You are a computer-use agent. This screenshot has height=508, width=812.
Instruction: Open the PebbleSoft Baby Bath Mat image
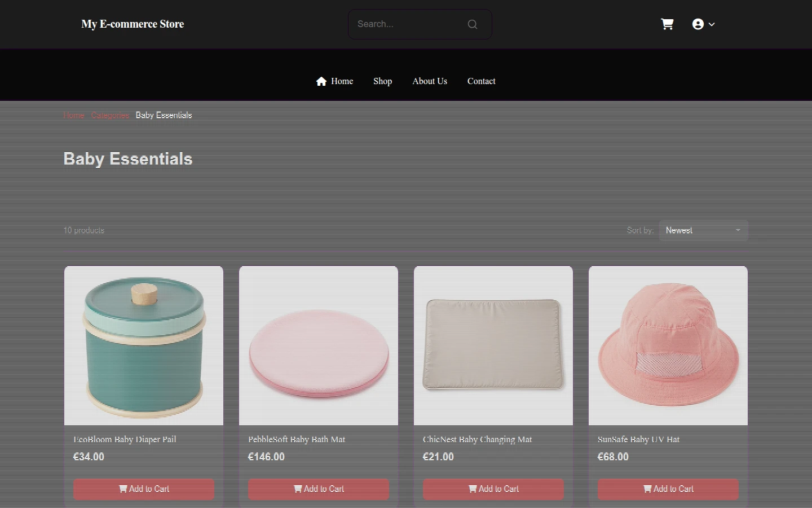pyautogui.click(x=319, y=345)
